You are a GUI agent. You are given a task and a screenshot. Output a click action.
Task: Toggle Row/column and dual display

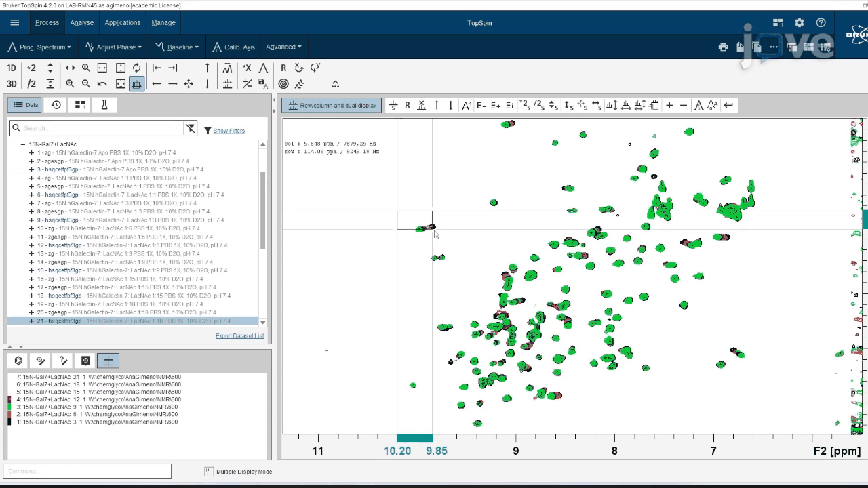tap(332, 105)
